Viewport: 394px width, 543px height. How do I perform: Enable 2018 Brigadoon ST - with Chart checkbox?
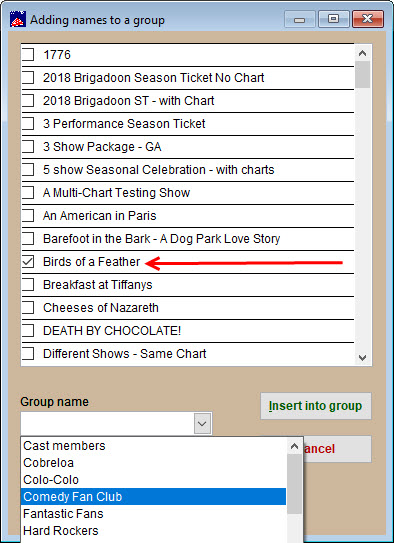(x=28, y=100)
